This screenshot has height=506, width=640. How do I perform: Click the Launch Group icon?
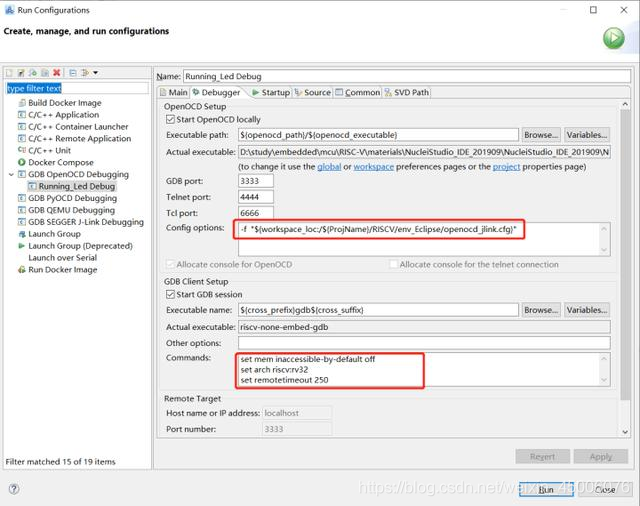coord(22,234)
